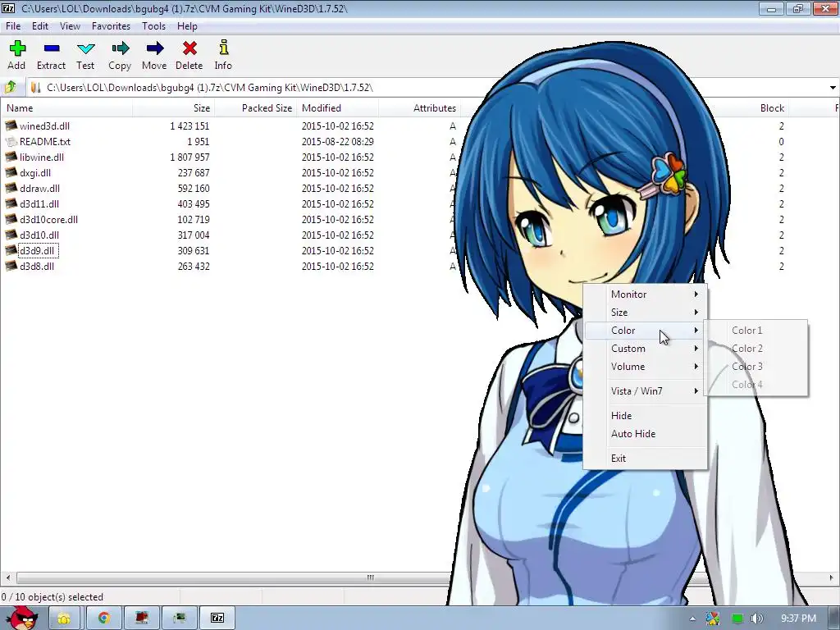Show hidden tray icons arrow

pos(692,619)
